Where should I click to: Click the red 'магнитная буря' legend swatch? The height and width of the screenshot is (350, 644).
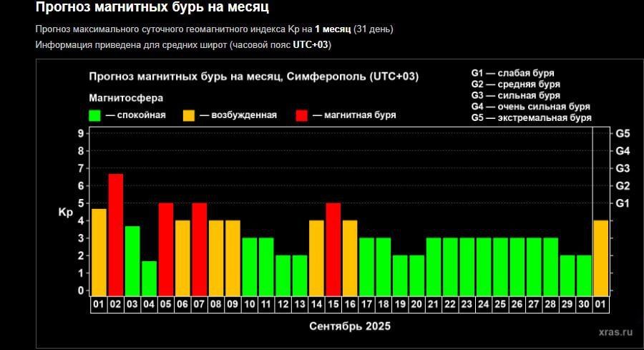pyautogui.click(x=301, y=115)
